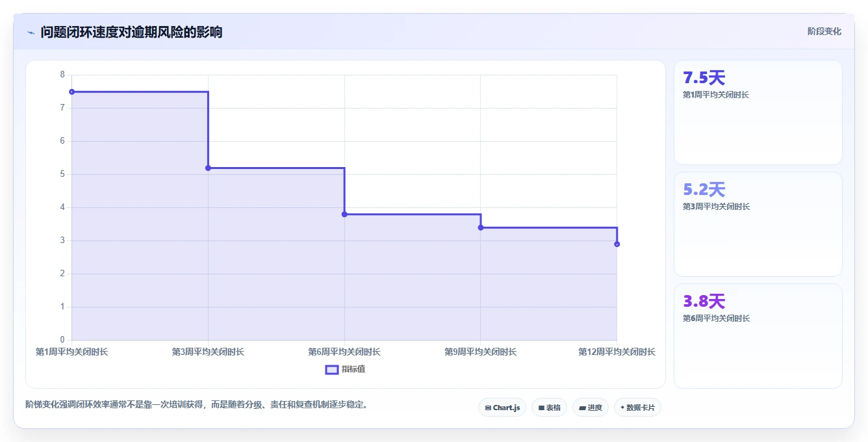Viewport: 868px width, 442px height.
Task: Select the 表格 tag
Action: coord(549,408)
